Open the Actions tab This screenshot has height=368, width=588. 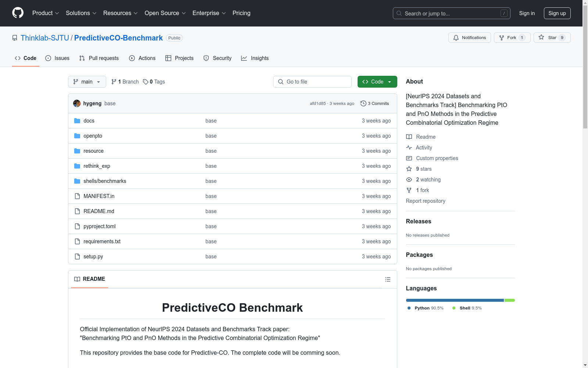click(x=142, y=58)
